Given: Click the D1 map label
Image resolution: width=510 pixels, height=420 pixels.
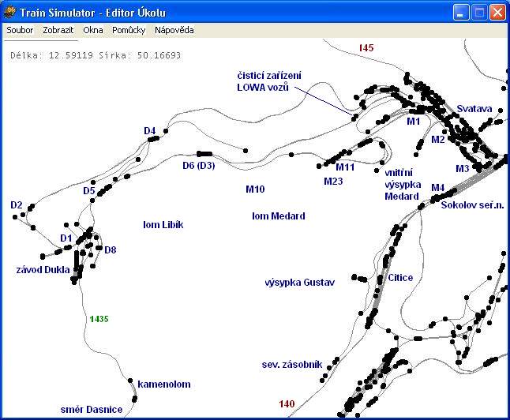Looking at the screenshot, I should click(x=66, y=238).
